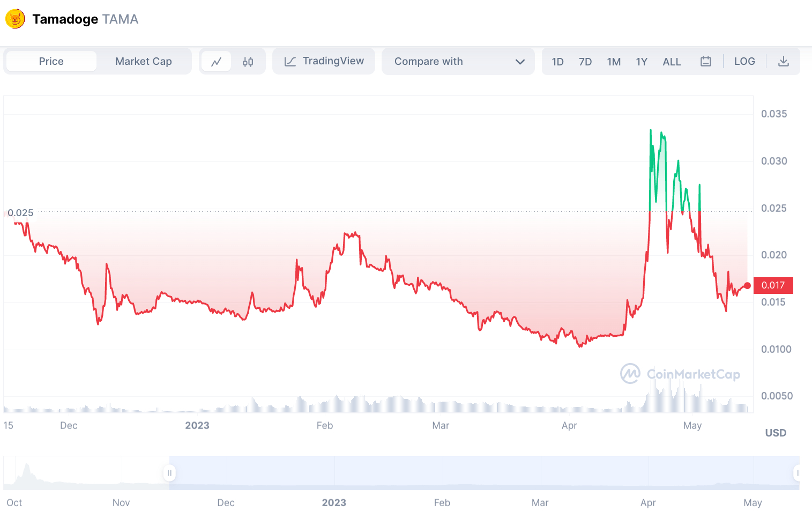812x518 pixels.
Task: Select the Market Cap tab
Action: click(144, 61)
